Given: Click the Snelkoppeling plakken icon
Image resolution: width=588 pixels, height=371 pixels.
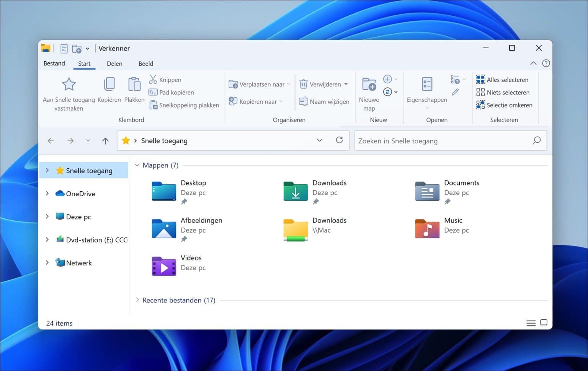Looking at the screenshot, I should point(153,105).
